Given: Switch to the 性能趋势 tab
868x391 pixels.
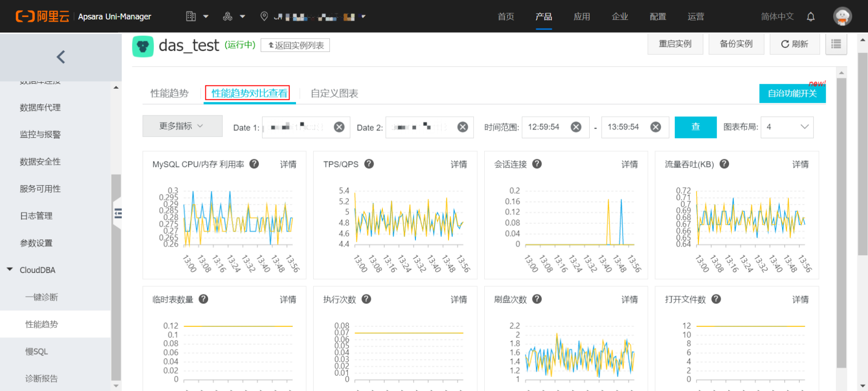Looking at the screenshot, I should [169, 93].
